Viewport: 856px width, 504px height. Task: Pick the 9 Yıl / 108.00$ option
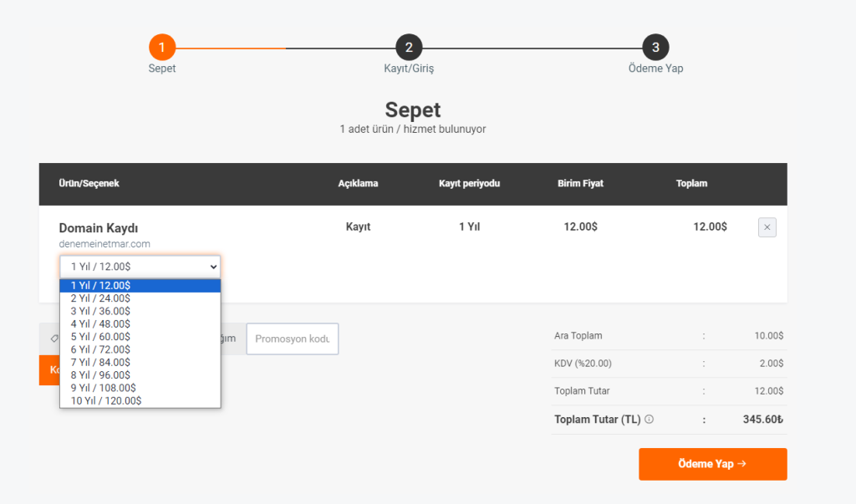(x=140, y=388)
